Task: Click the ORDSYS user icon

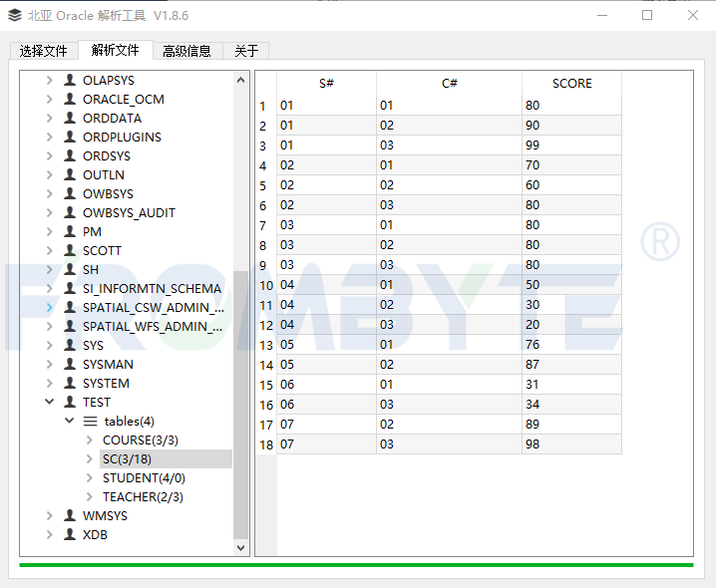Action: [x=70, y=155]
